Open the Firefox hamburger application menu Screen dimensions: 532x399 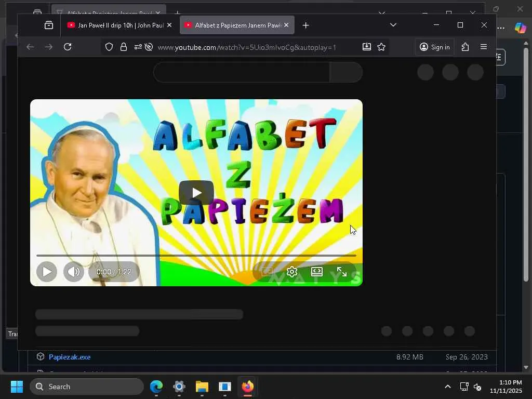pyautogui.click(x=484, y=47)
